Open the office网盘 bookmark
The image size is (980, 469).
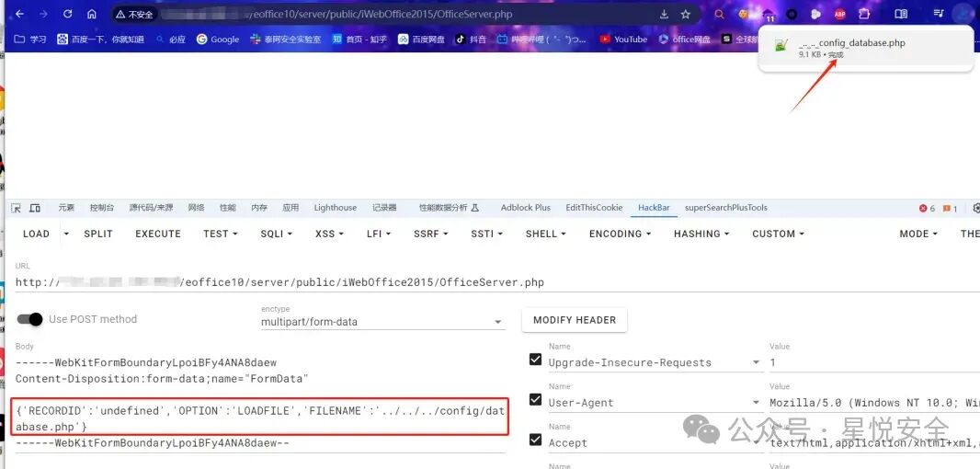coord(684,39)
